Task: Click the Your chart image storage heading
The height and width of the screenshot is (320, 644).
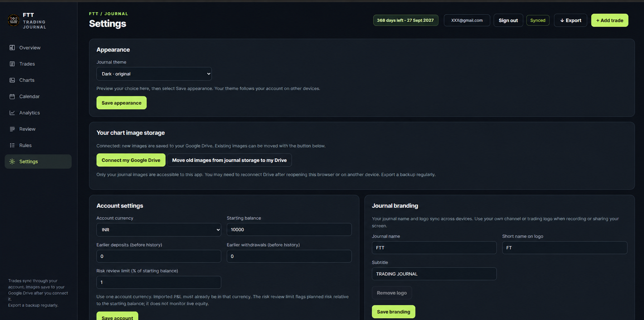Action: [x=130, y=133]
